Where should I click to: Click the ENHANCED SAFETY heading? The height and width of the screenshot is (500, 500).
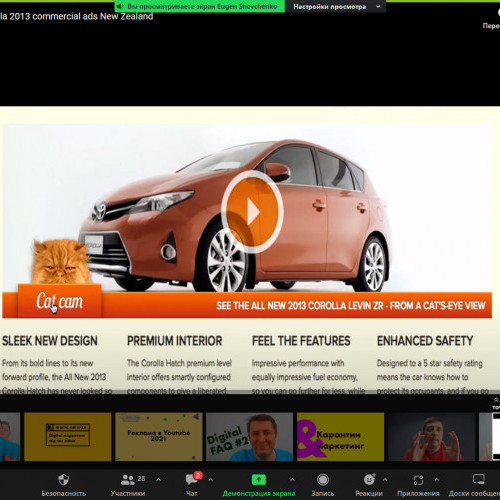point(425,341)
